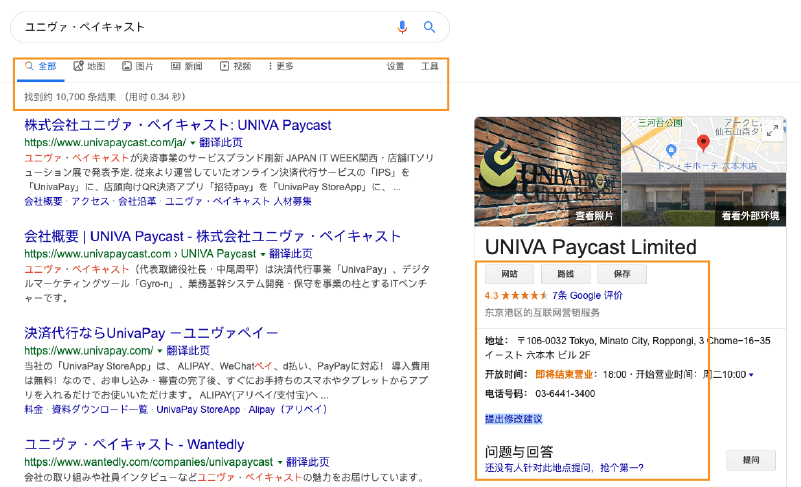Open result 決済代行ならUnivaPay title
This screenshot has height=487, width=801.
pos(151,333)
